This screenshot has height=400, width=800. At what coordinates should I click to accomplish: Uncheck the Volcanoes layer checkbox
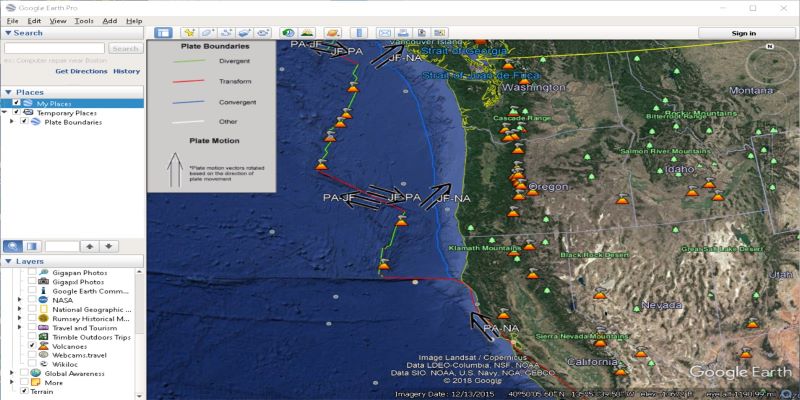click(x=32, y=346)
